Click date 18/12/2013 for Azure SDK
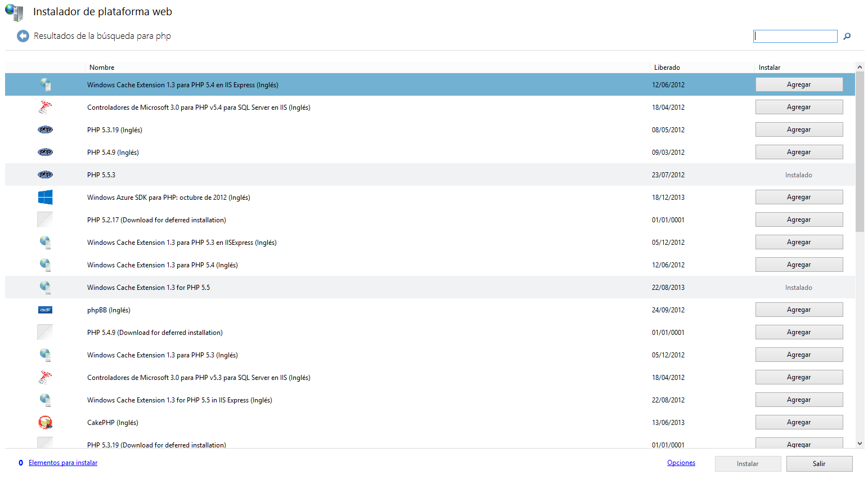The height and width of the screenshot is (479, 868). [x=668, y=198]
